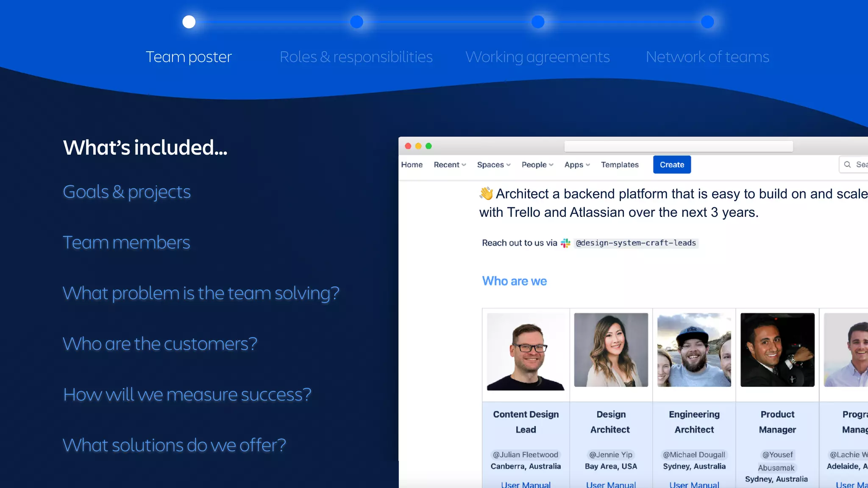Click the @design-system-craft-leads handle
868x488 pixels.
[x=636, y=243]
